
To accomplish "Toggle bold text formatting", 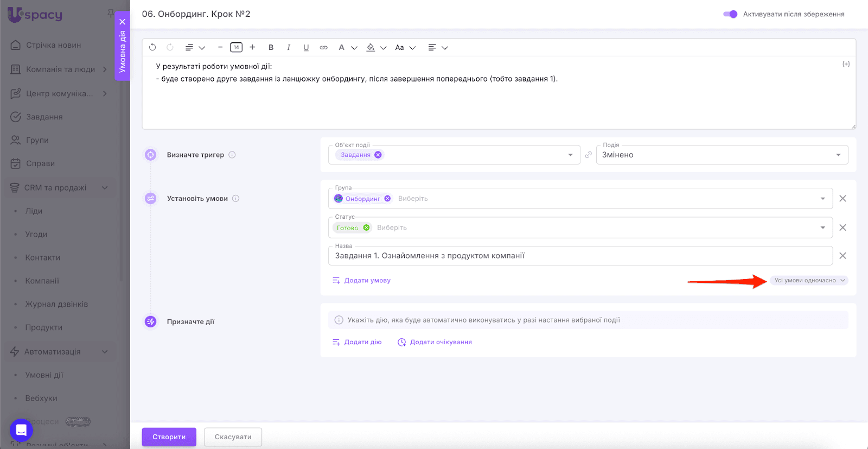I will point(271,47).
